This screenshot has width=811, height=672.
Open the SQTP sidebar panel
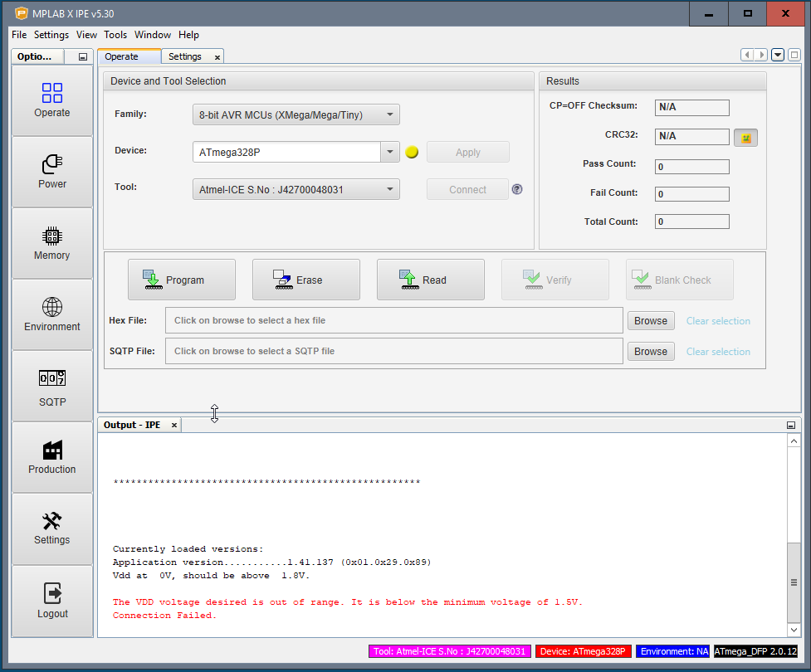(52, 386)
